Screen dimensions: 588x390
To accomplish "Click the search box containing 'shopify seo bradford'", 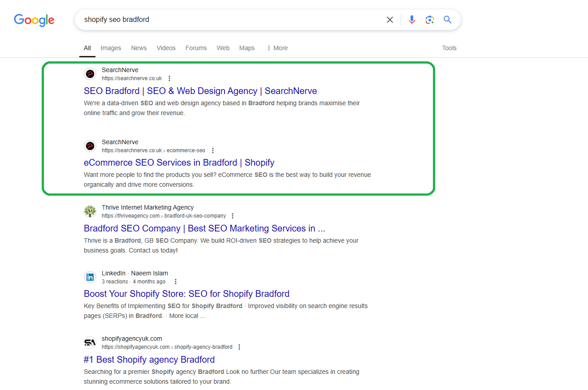I will (x=268, y=20).
